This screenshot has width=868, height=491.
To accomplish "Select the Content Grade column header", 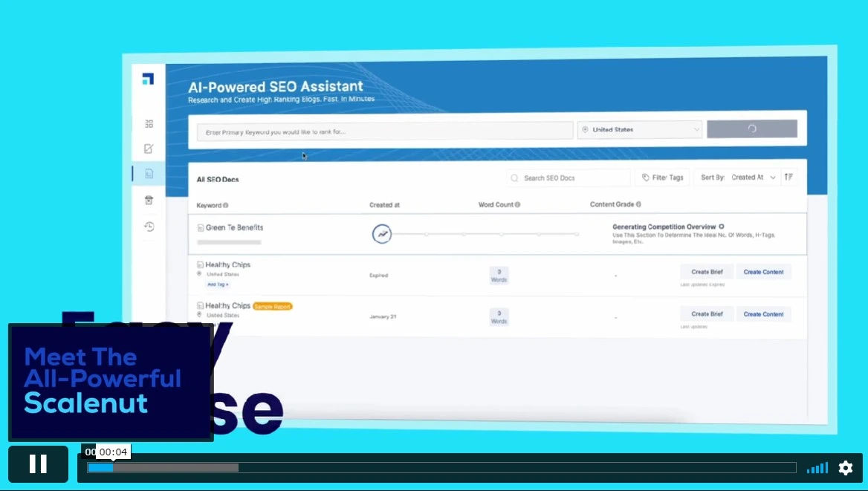I will pos(612,204).
